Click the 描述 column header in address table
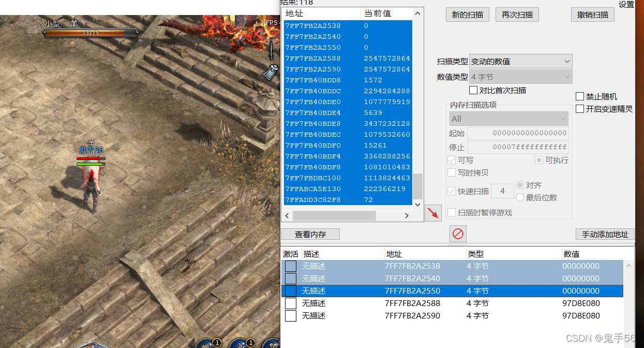644x348 pixels. pyautogui.click(x=343, y=254)
